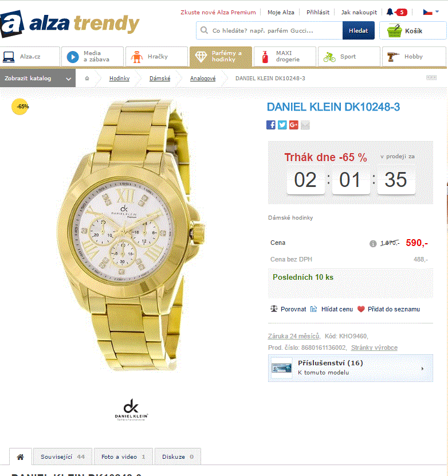This screenshot has width=448, height=476.
Task: Open Stránky výrobce manufacturer link
Action: pyautogui.click(x=374, y=348)
